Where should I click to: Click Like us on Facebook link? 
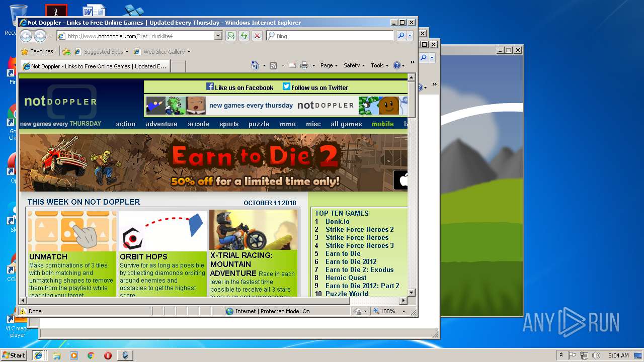pos(244,87)
